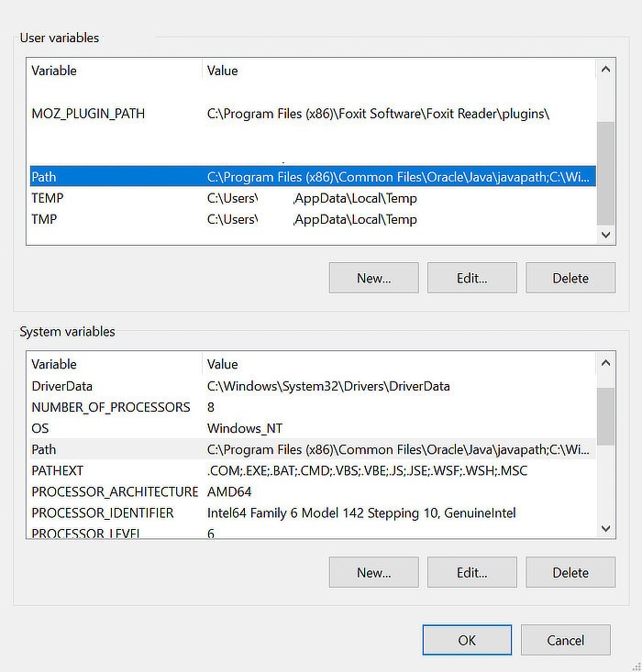This screenshot has height=672, width=642.
Task: Click up arrow of System variables scrollbar
Action: click(x=605, y=363)
